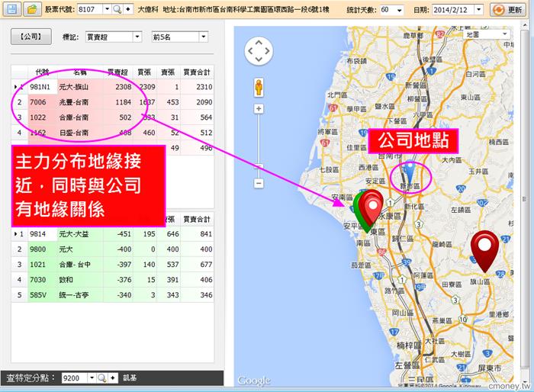
Task: Click value -451 in sellers table
Action: tap(124, 234)
